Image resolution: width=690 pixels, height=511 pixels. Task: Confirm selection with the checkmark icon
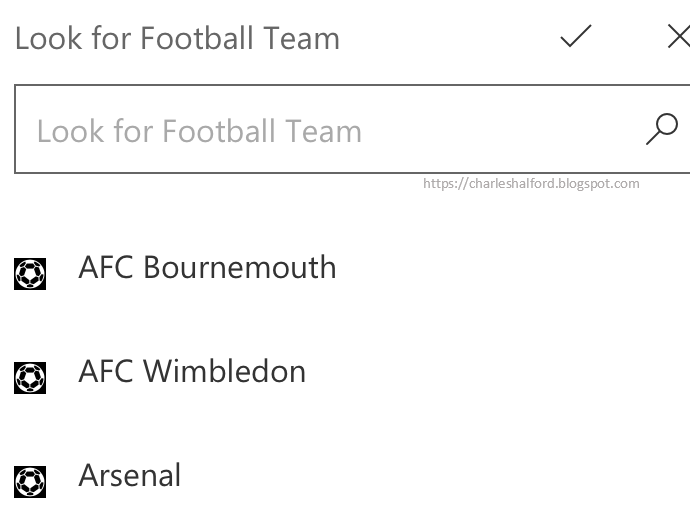point(576,37)
